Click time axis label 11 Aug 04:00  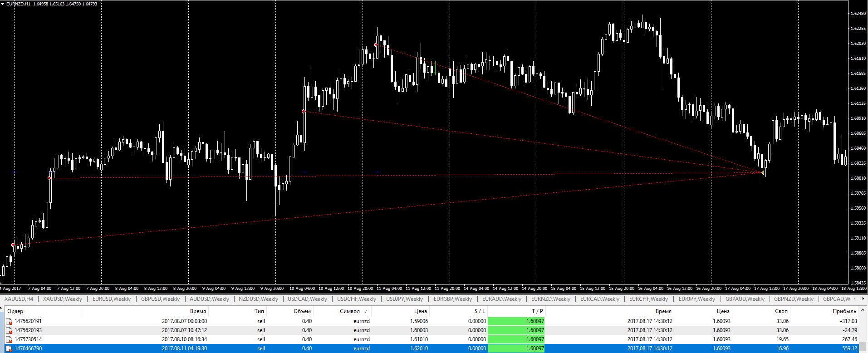click(x=389, y=288)
